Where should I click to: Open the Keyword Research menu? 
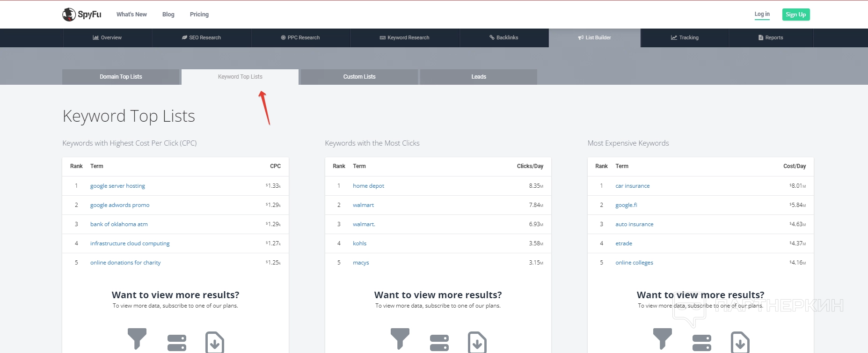[x=405, y=37]
